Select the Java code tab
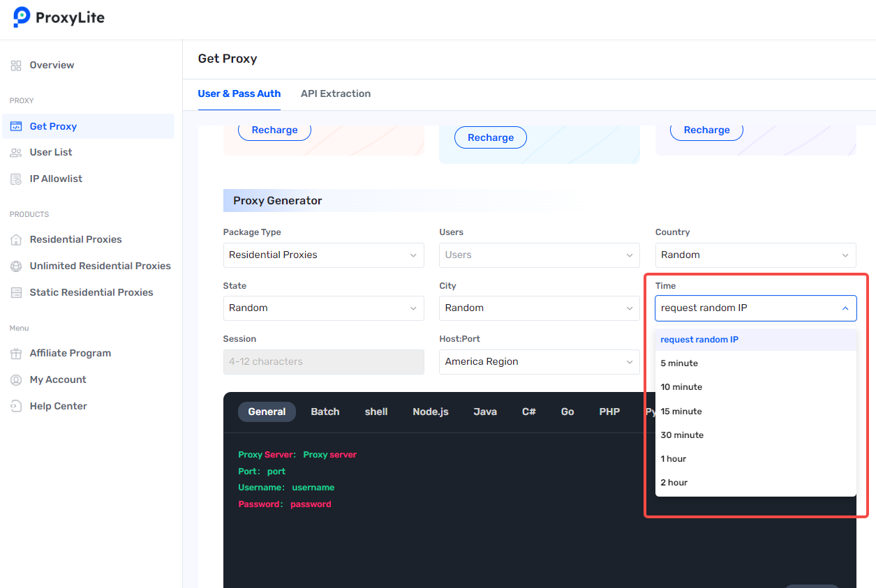The height and width of the screenshot is (588, 876). pyautogui.click(x=485, y=412)
